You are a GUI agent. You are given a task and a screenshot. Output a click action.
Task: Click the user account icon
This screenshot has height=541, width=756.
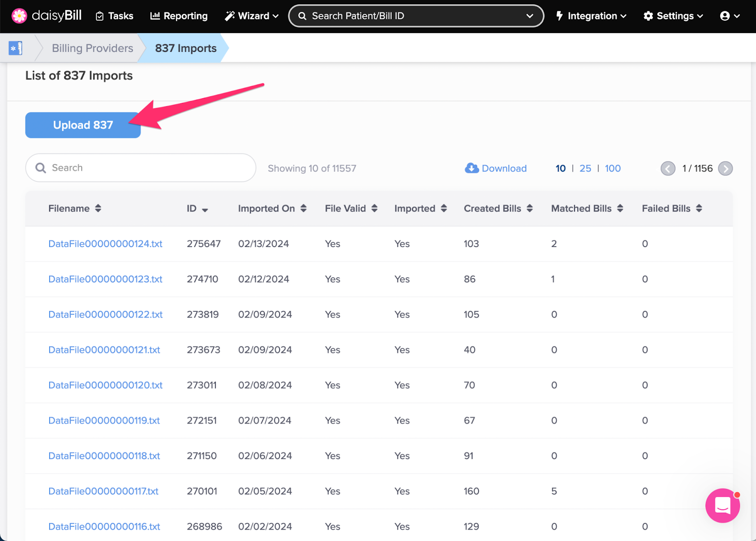click(x=726, y=16)
